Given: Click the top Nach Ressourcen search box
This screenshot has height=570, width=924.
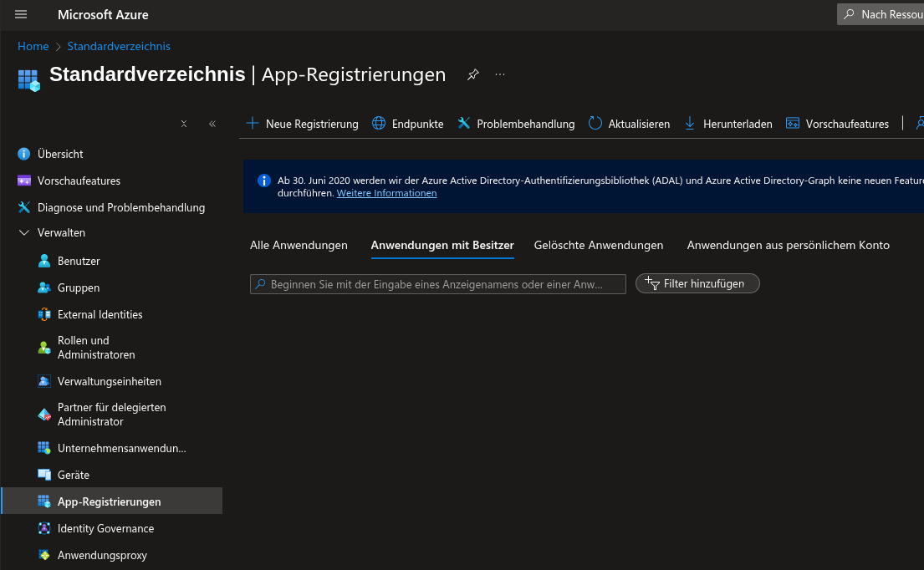Looking at the screenshot, I should click(881, 14).
